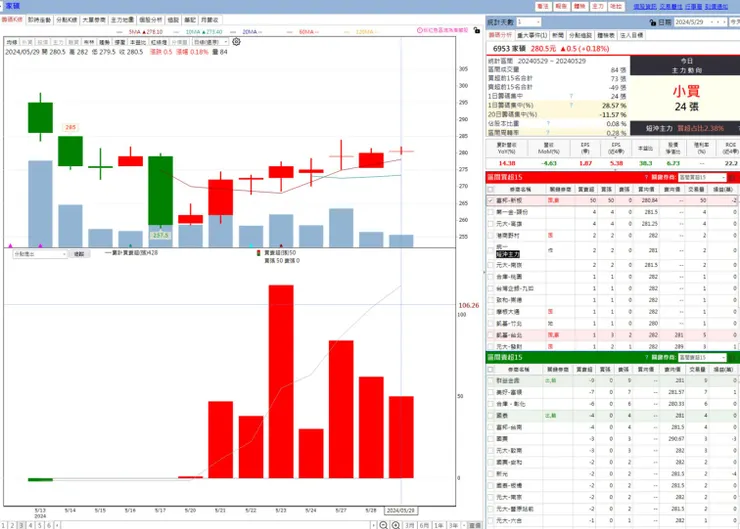The width and height of the screenshot is (740, 529).
Task: Tick the checkbox for the 凱基-台北 row
Action: click(x=491, y=335)
